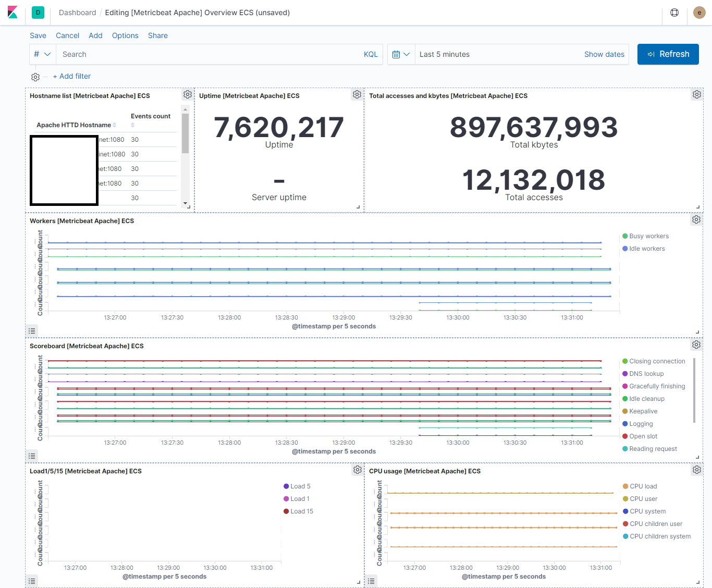Open saved query menu hash icon
The image size is (712, 588).
coord(42,54)
